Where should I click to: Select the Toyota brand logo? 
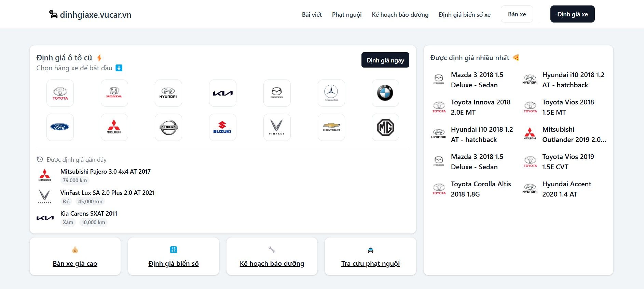(x=60, y=93)
